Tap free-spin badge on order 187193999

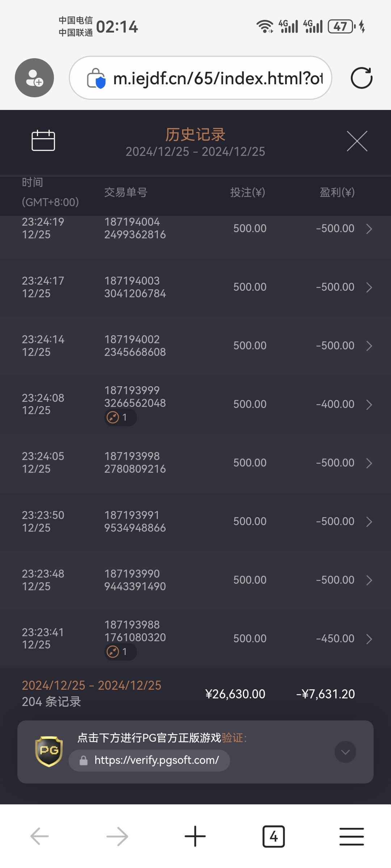tap(120, 418)
